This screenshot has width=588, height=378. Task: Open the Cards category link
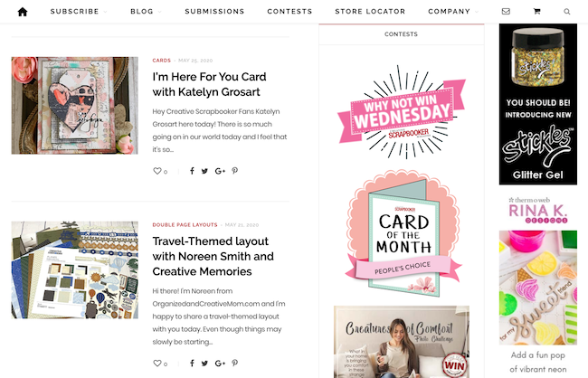tap(162, 61)
